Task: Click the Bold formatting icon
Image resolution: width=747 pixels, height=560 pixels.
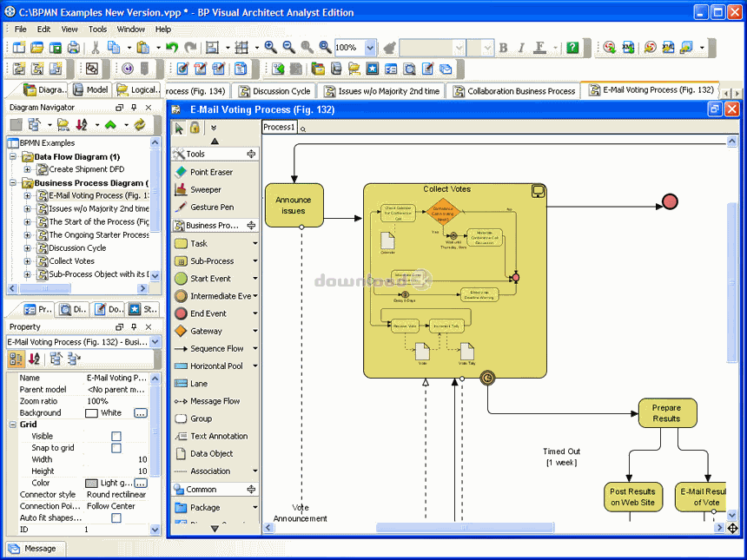Action: click(503, 47)
